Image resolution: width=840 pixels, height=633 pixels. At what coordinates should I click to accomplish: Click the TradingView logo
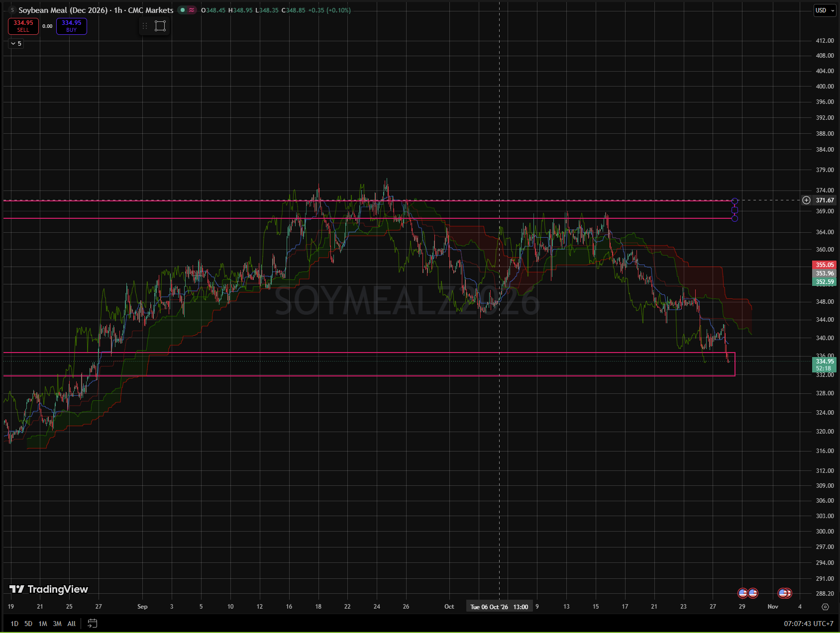pyautogui.click(x=49, y=589)
